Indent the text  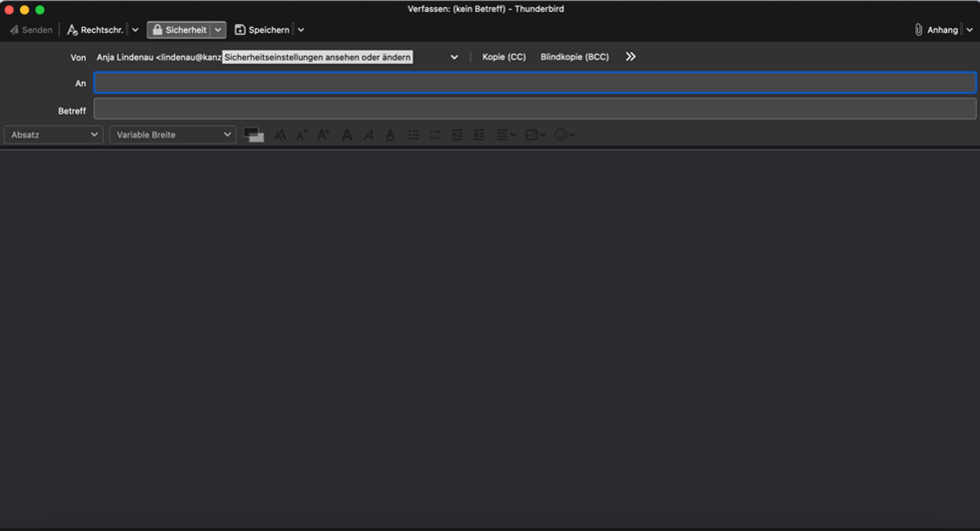[x=479, y=135]
